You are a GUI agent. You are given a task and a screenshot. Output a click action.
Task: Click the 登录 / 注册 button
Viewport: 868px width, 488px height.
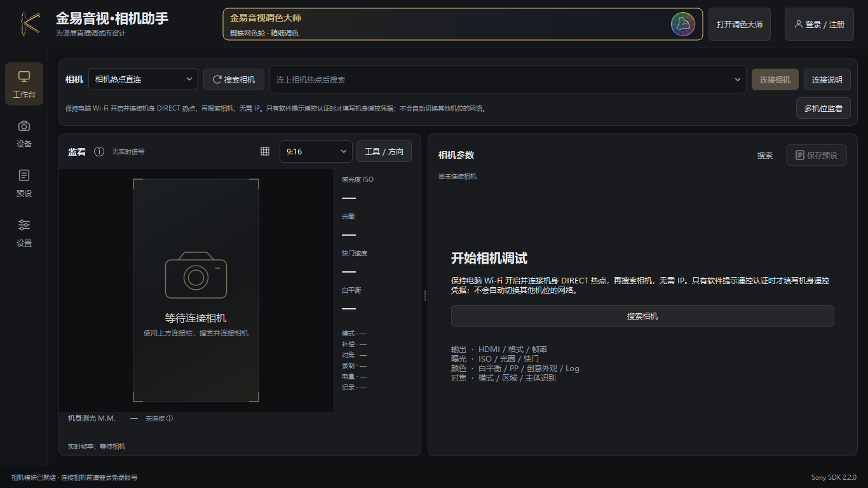[820, 24]
